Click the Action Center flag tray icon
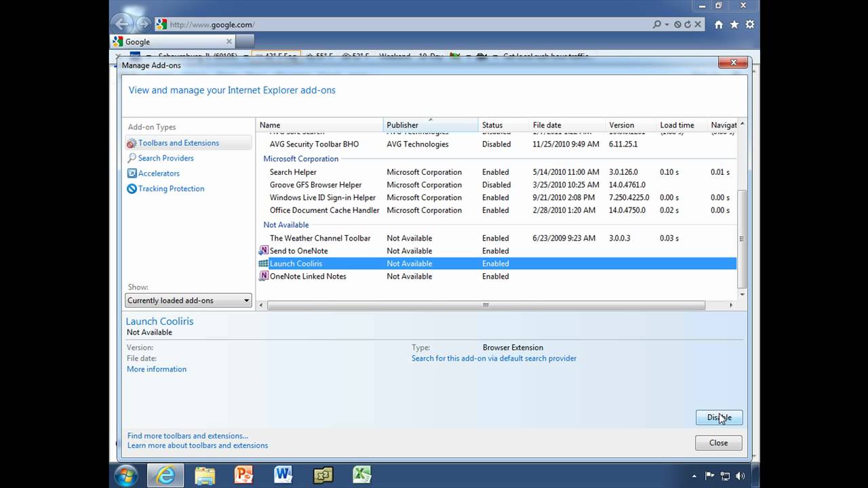868x488 pixels. (710, 476)
